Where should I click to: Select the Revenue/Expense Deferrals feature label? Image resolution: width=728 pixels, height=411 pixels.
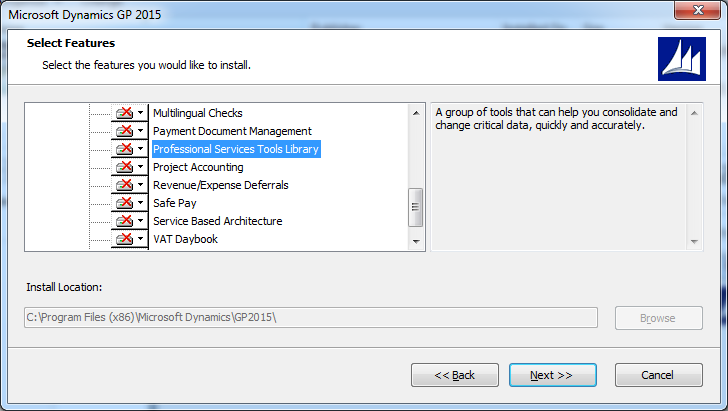click(221, 185)
